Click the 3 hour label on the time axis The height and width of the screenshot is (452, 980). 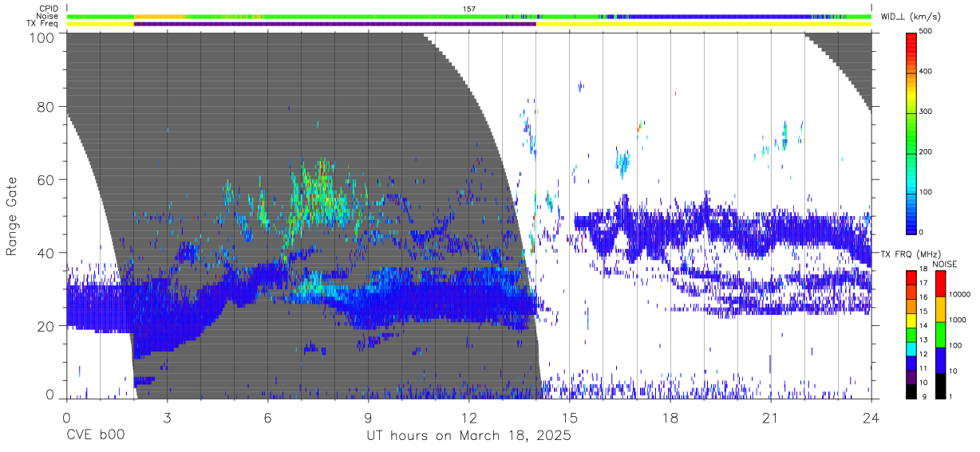coord(167,419)
